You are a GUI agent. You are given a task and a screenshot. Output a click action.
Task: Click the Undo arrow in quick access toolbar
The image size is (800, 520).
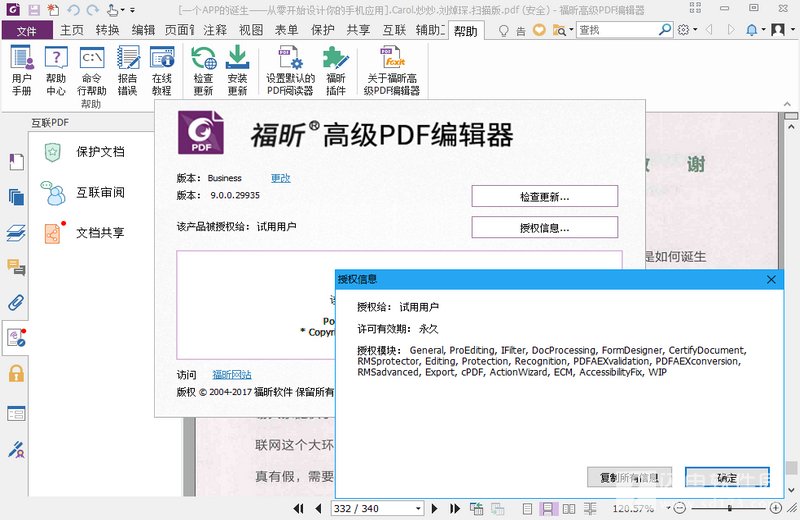pos(73,10)
